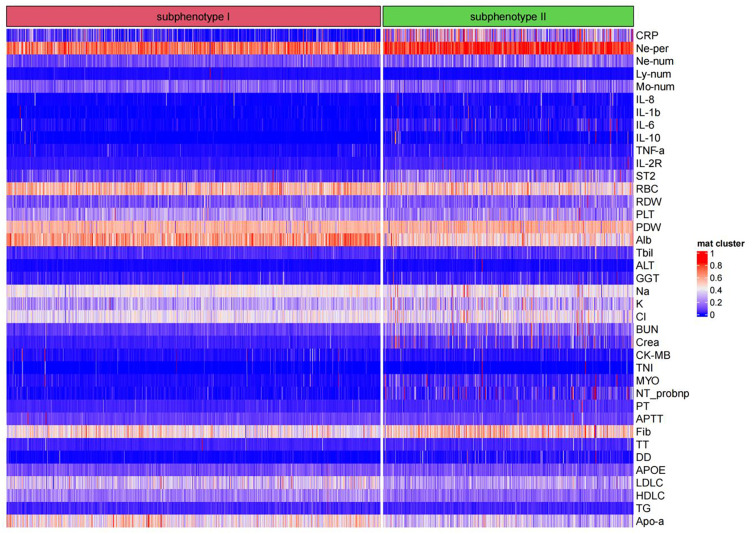
Task: Click the RDW row label
Action: [x=648, y=202]
